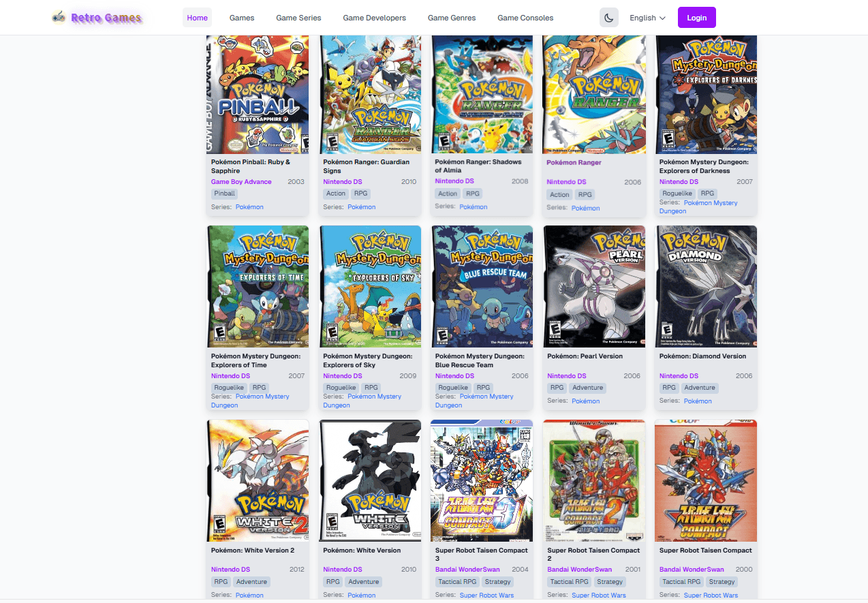Select the Nintendo DS platform under Pokémon Ranger
Screen dimensions: 868x603
tap(565, 181)
